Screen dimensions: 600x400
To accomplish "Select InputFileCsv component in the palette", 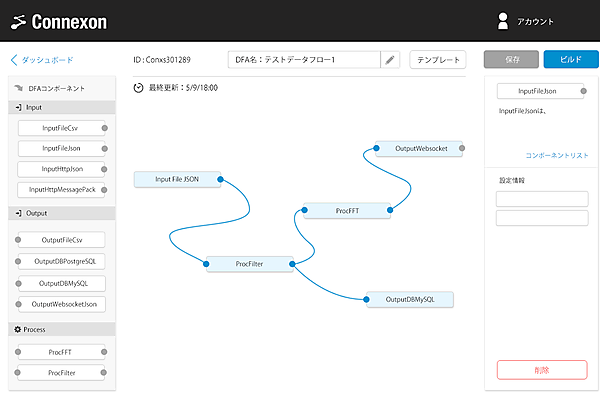I will coord(62,128).
